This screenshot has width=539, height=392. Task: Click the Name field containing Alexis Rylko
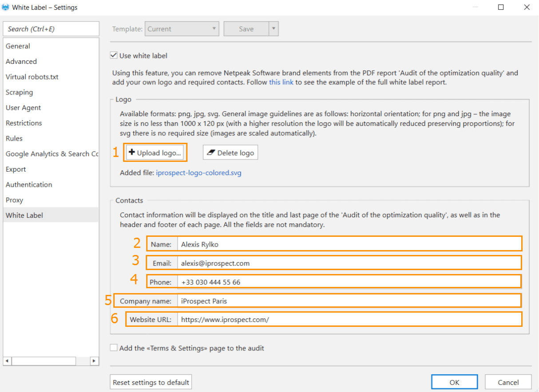tap(349, 244)
